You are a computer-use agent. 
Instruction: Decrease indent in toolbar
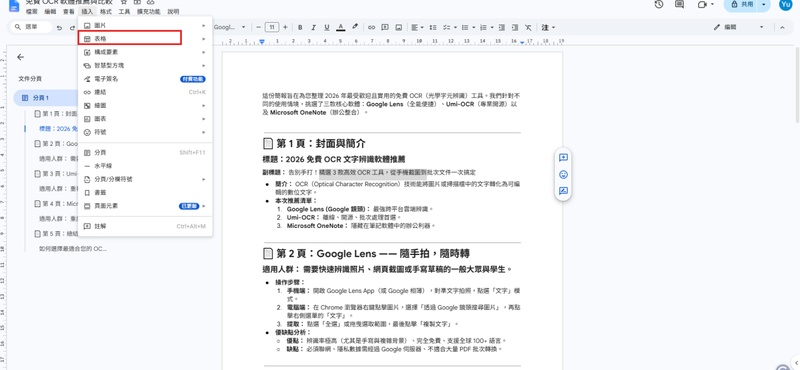point(502,27)
